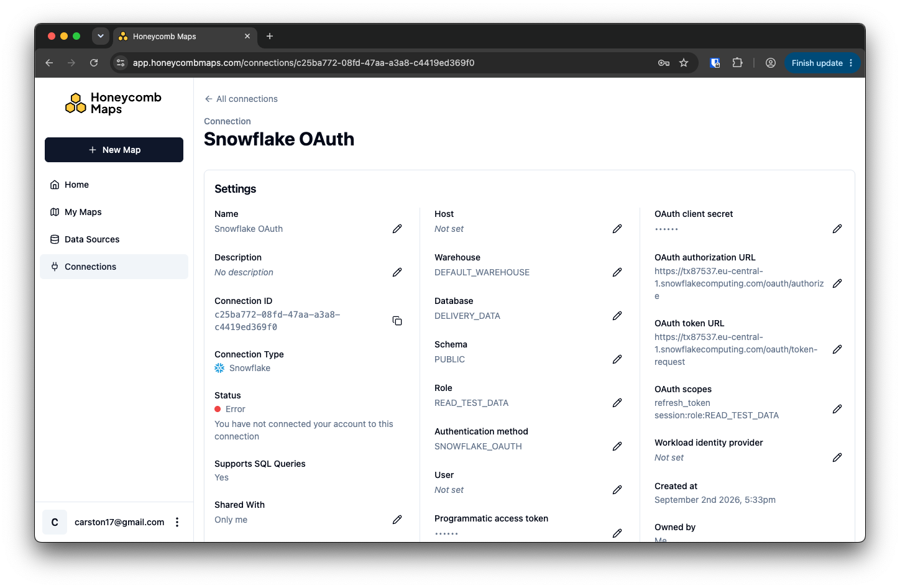Open the Bitwarden extension icon
This screenshot has width=900, height=588.
click(x=715, y=63)
